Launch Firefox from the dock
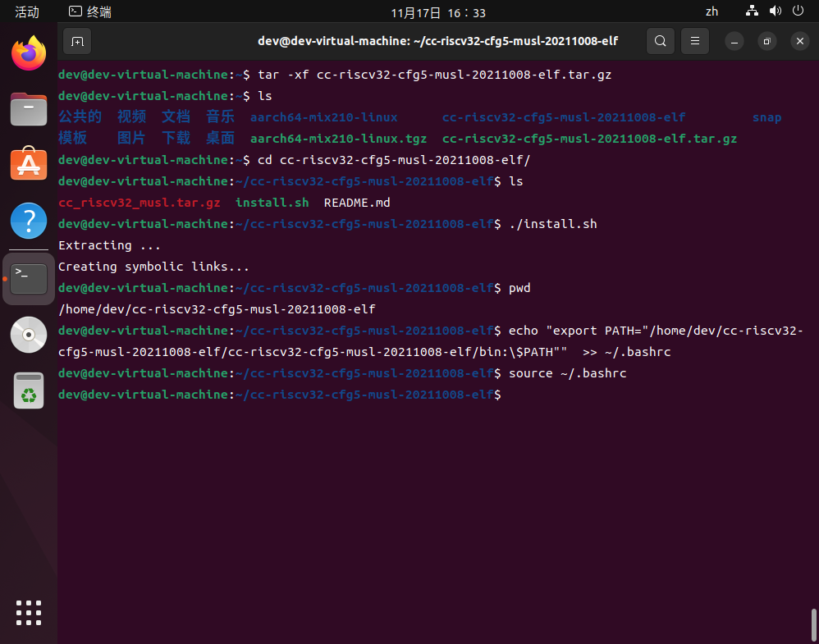This screenshot has height=644, width=819. pyautogui.click(x=29, y=54)
